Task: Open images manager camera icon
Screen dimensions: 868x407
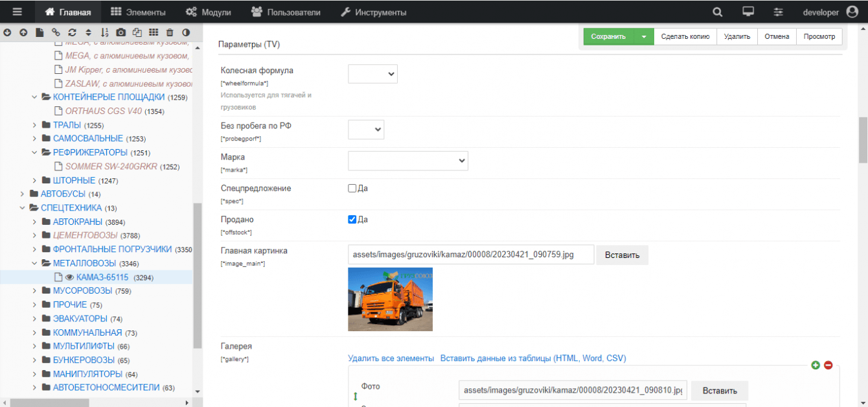Action: 121,32
